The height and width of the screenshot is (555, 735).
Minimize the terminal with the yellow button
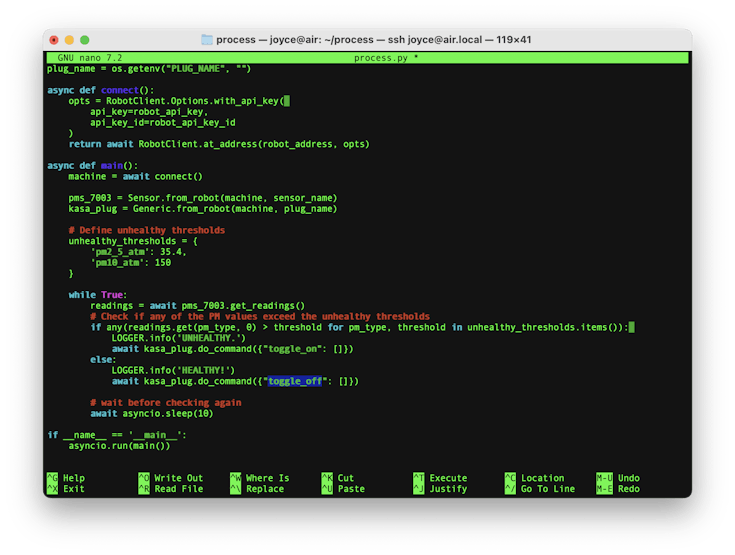[x=71, y=39]
